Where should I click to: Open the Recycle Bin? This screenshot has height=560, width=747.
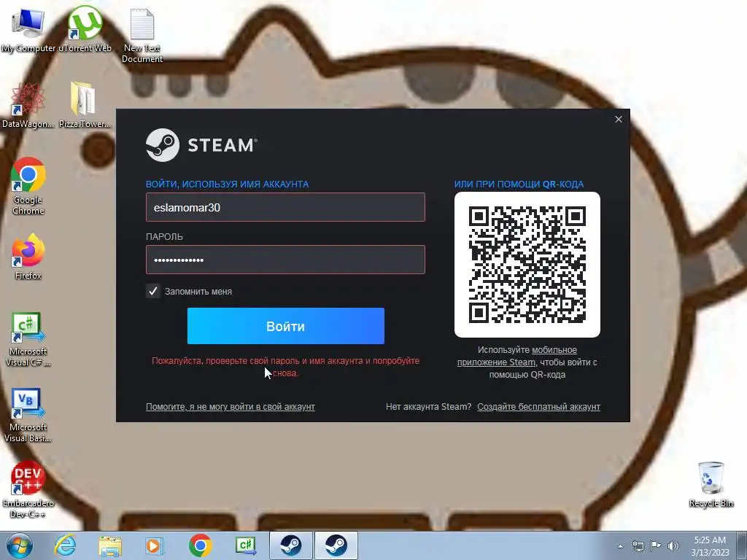(711, 484)
